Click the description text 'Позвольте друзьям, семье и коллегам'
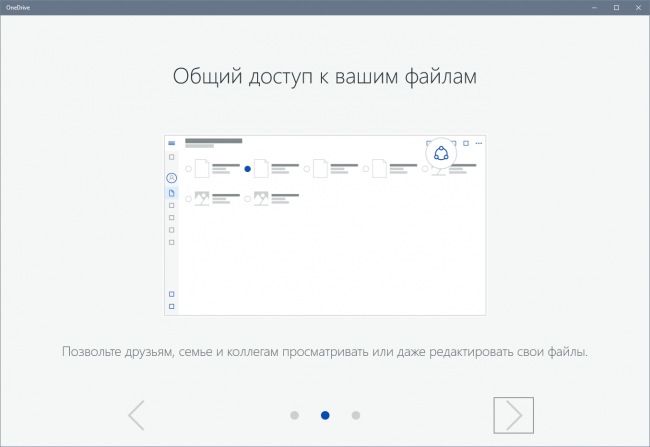The height and width of the screenshot is (447, 650). tap(170, 352)
